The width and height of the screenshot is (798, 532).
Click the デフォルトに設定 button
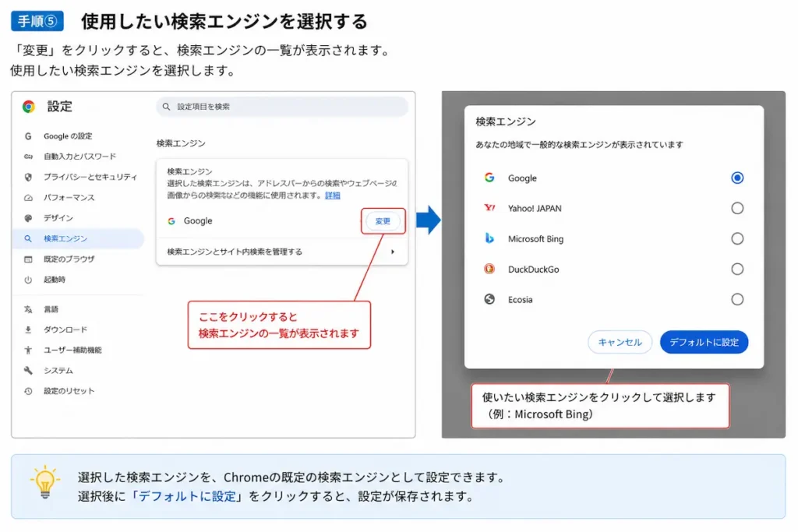[704, 342]
